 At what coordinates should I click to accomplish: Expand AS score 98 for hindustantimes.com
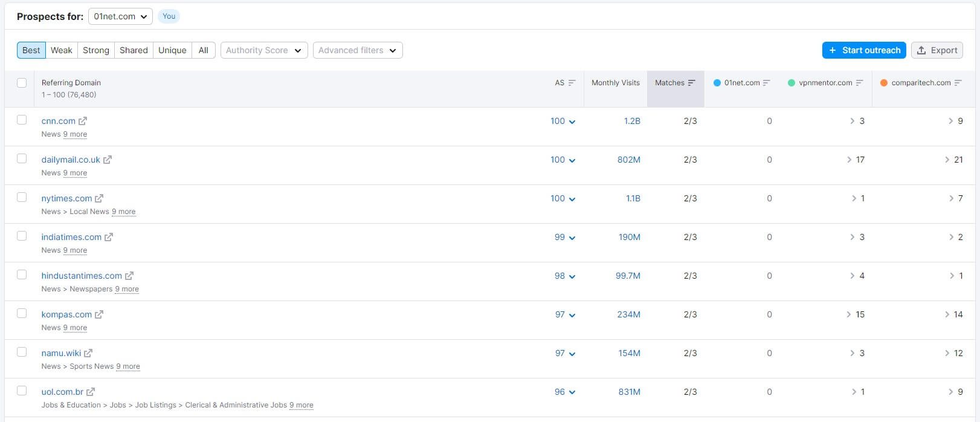click(x=565, y=276)
